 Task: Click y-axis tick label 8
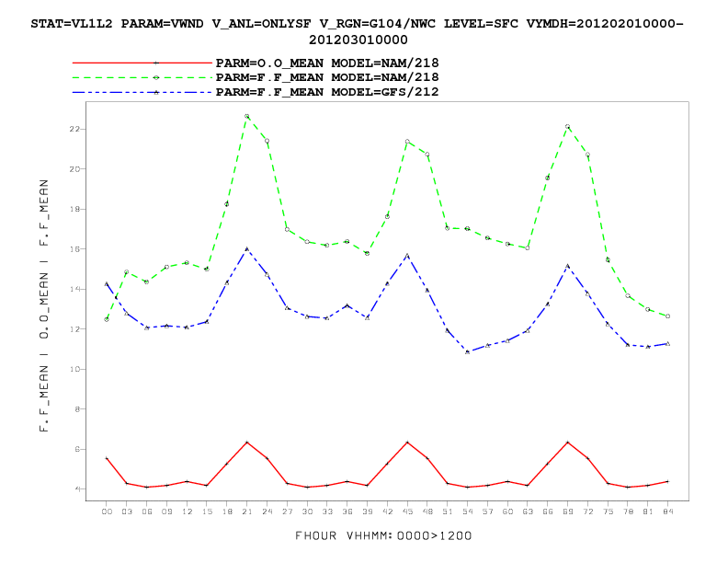click(x=77, y=409)
